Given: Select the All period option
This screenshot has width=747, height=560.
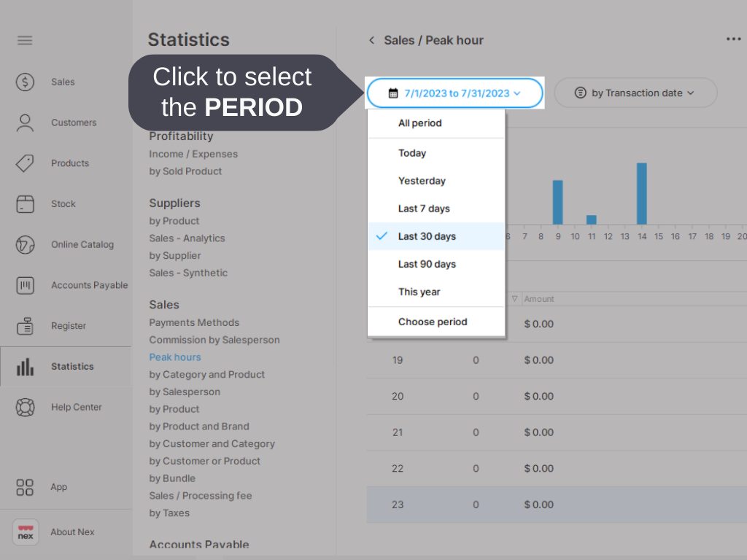Looking at the screenshot, I should pos(419,122).
